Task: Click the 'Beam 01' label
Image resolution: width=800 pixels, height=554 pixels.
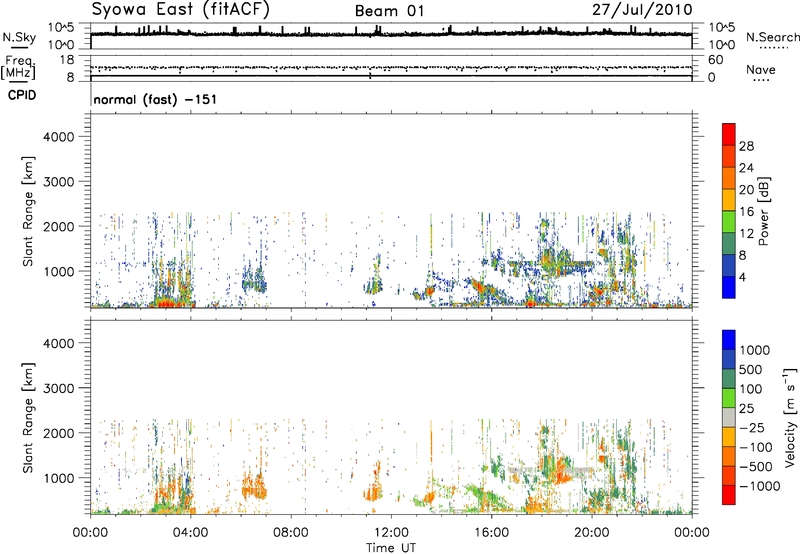Action: tap(389, 11)
